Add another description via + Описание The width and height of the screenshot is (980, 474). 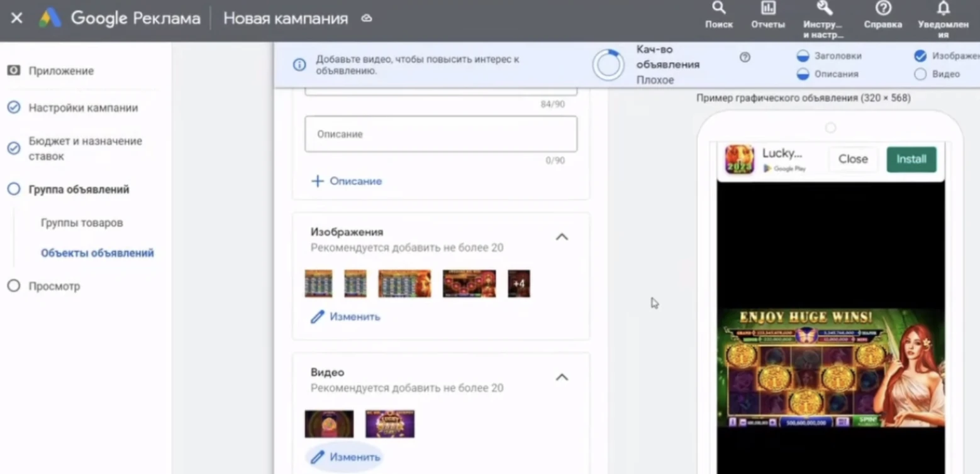(347, 181)
